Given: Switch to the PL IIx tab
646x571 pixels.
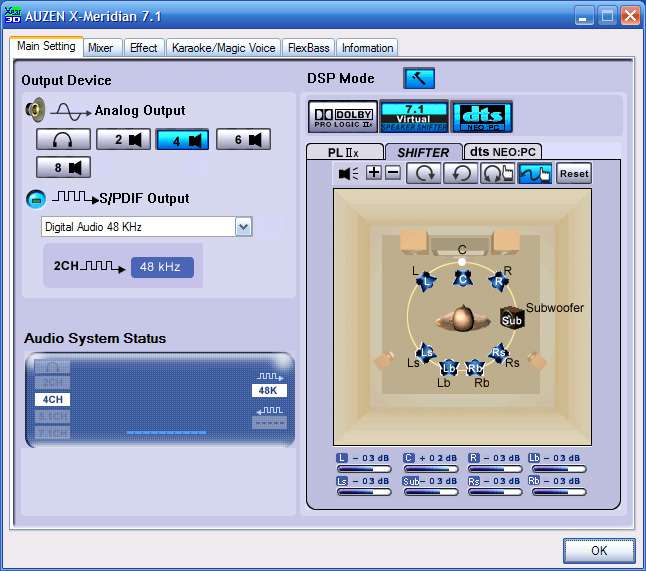Looking at the screenshot, I should coord(344,152).
